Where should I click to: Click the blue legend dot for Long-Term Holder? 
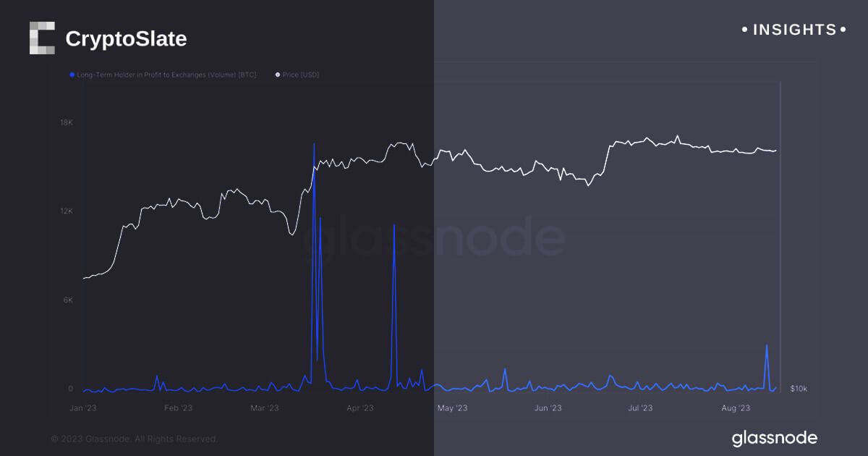click(71, 75)
